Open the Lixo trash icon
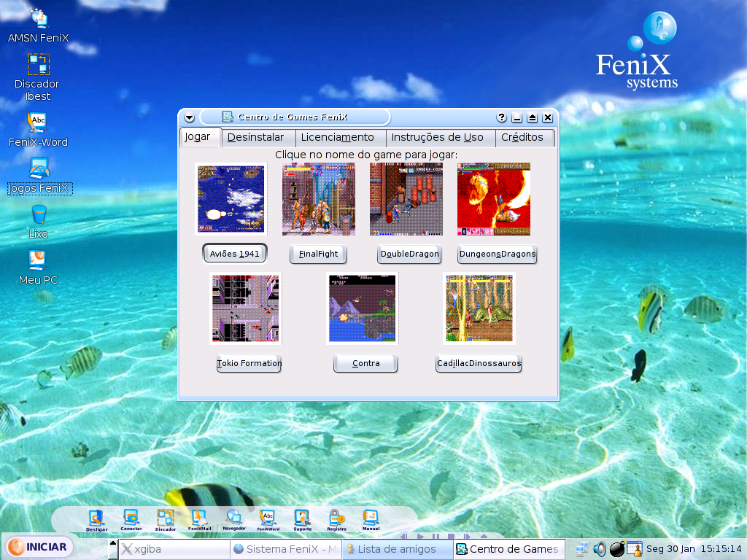Image resolution: width=747 pixels, height=560 pixels. tap(39, 222)
